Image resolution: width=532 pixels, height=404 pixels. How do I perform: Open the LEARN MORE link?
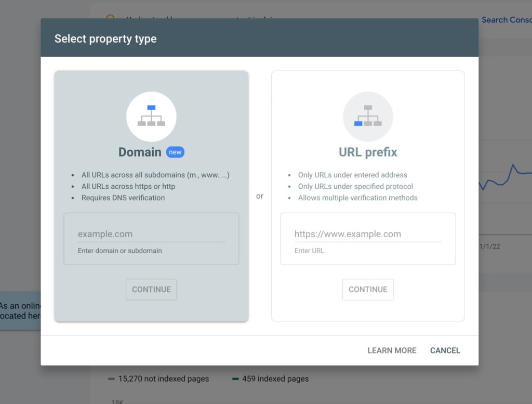click(x=392, y=350)
